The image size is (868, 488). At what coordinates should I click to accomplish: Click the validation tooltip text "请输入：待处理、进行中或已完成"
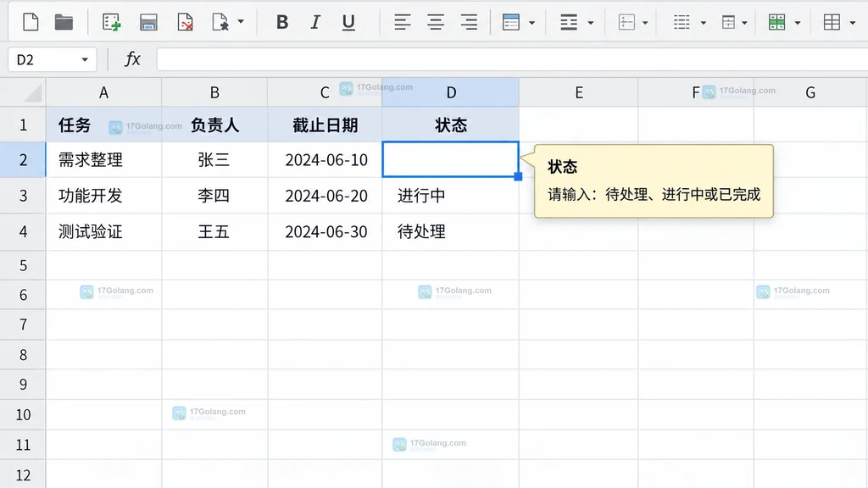tap(654, 195)
